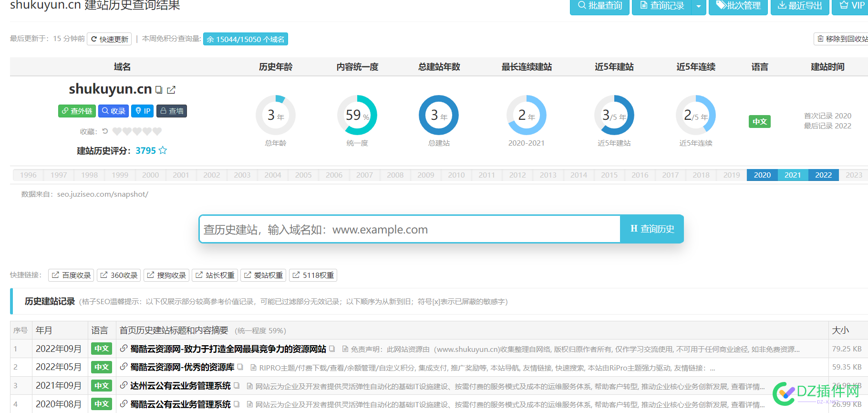
Task: Click document icon before 免责声明 summary
Action: click(x=345, y=349)
